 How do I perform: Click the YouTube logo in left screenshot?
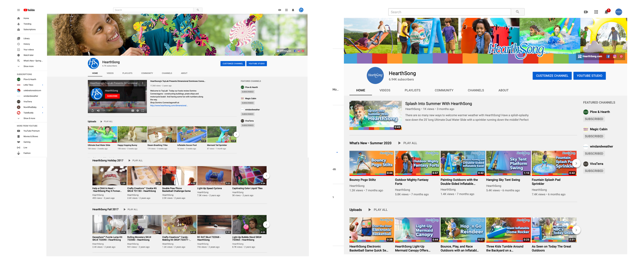[x=29, y=10]
